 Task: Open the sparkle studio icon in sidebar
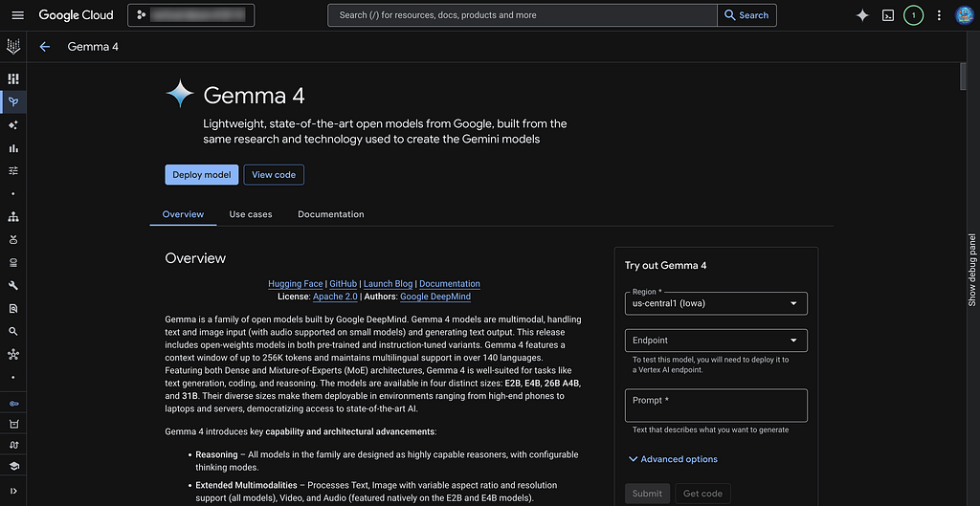click(x=13, y=125)
